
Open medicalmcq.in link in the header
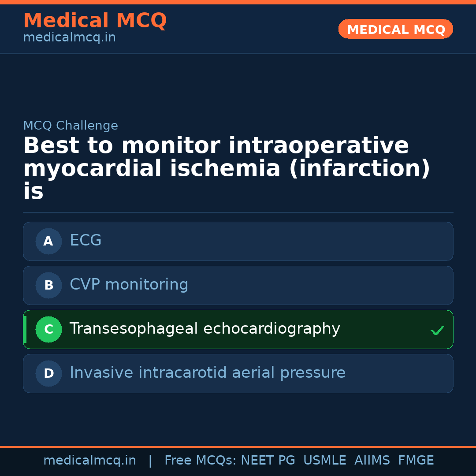coord(69,38)
